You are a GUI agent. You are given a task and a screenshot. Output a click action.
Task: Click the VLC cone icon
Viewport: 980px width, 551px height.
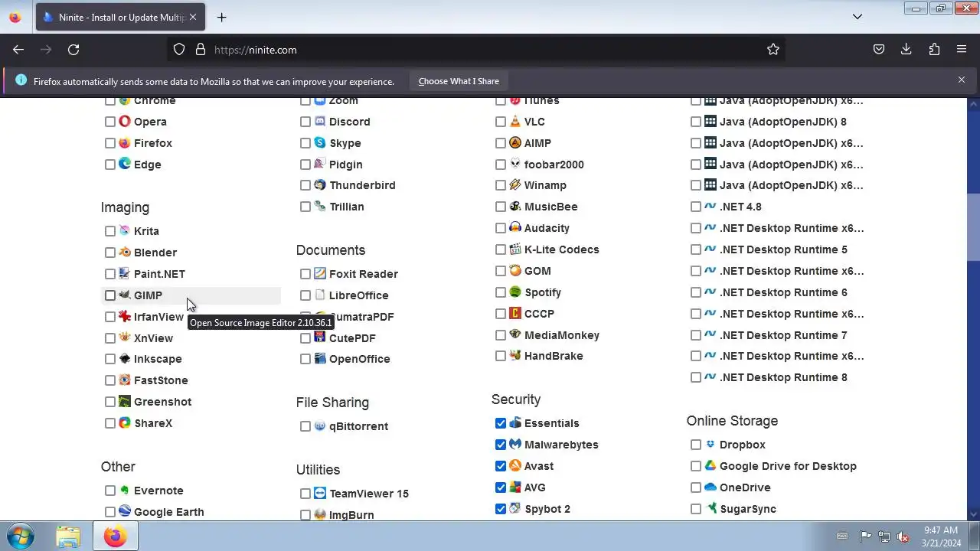(515, 121)
